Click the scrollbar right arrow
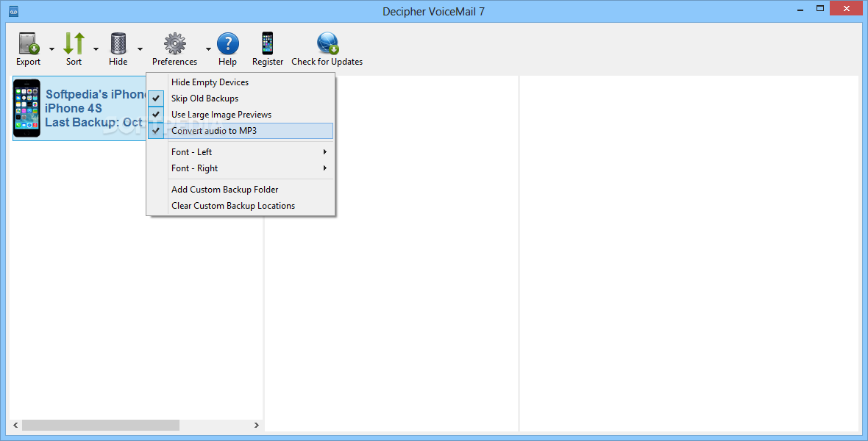Viewport: 868px width, 441px height. point(256,425)
